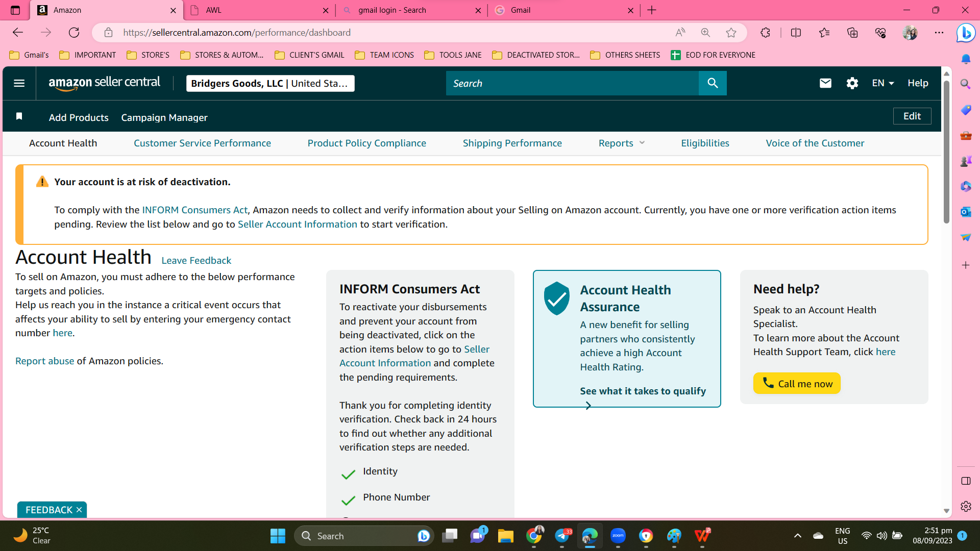This screenshot has width=980, height=551.
Task: Open Product Policy Compliance tab
Action: 366,143
